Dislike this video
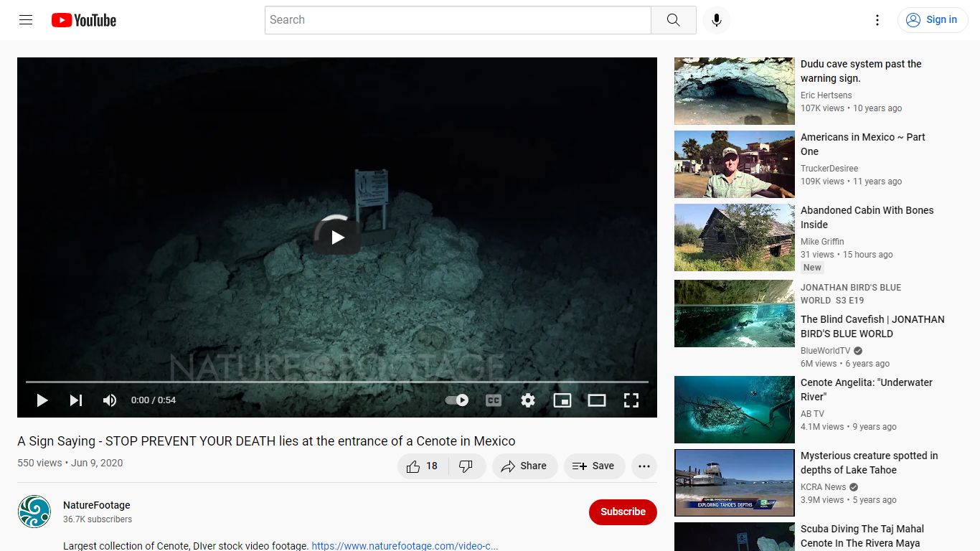Image resolution: width=980 pixels, height=551 pixels. click(466, 466)
